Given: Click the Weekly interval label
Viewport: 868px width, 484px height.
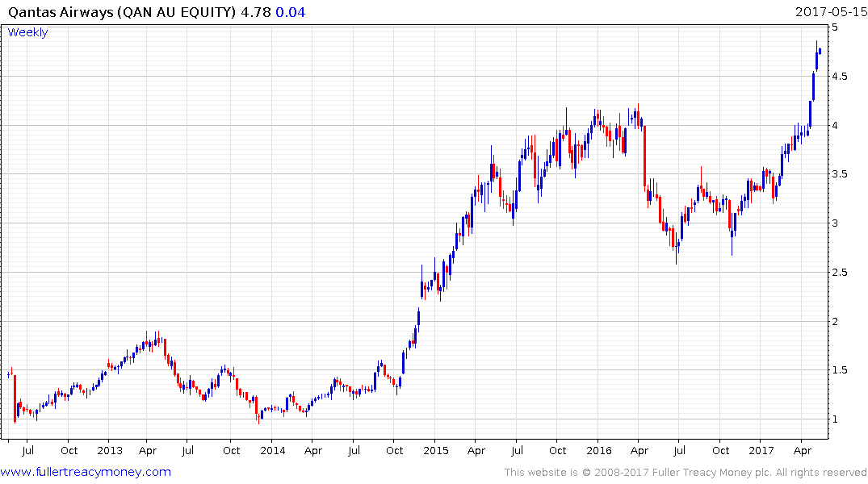Looking at the screenshot, I should tap(27, 32).
